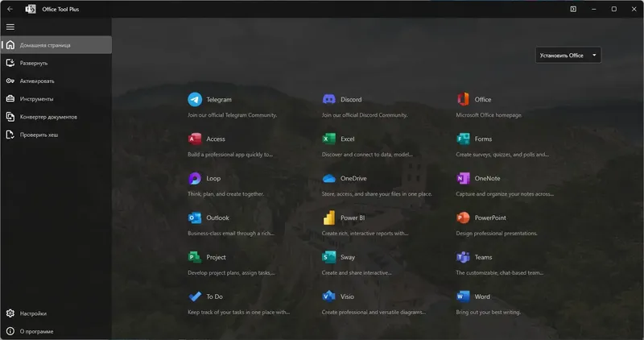
Task: Click 'Design professional presentations.' text
Action: point(497,234)
